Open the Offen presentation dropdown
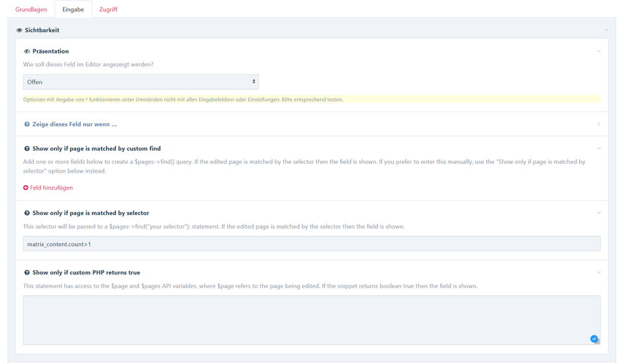624x364 pixels. (x=140, y=82)
